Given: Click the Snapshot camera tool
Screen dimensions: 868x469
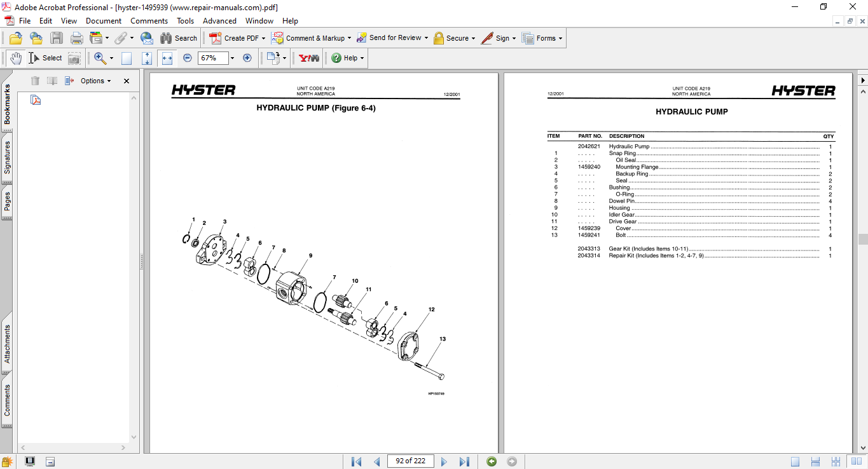Looking at the screenshot, I should pyautogui.click(x=74, y=58).
